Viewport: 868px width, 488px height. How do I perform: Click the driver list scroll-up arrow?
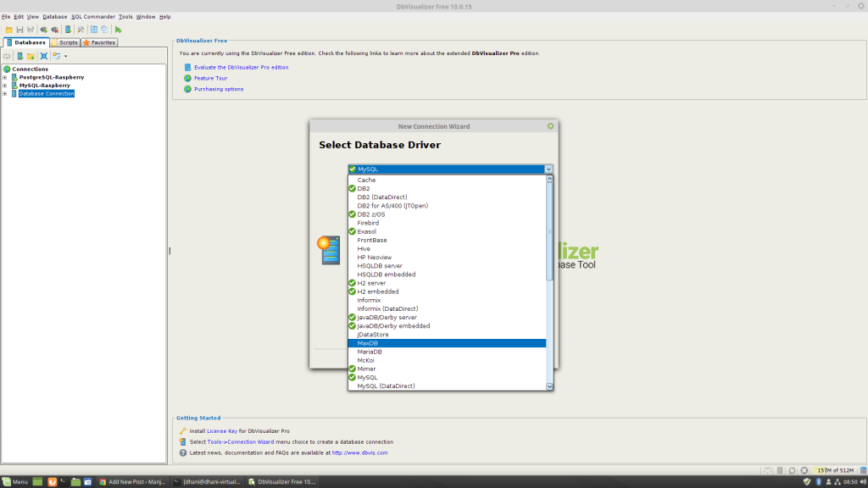pos(549,179)
